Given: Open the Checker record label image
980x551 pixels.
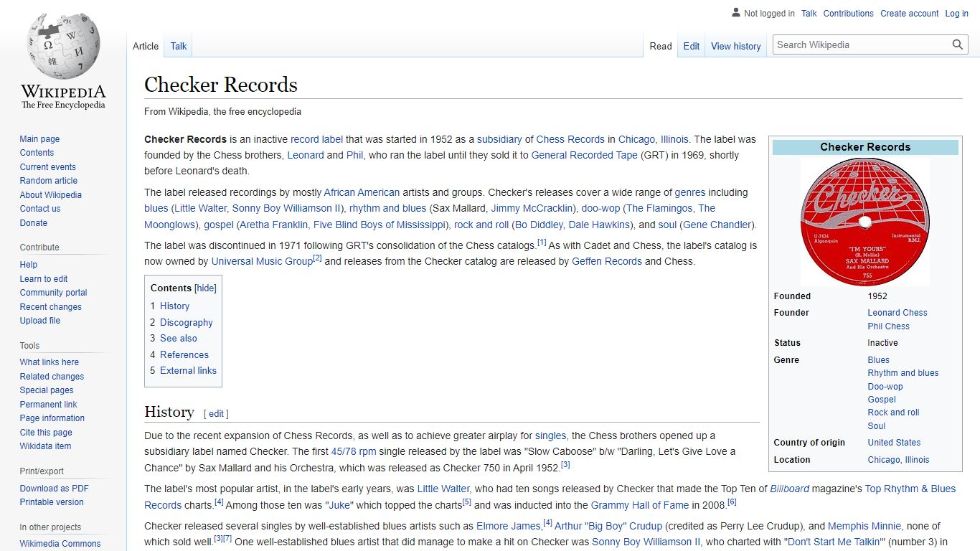Looking at the screenshot, I should [864, 221].
